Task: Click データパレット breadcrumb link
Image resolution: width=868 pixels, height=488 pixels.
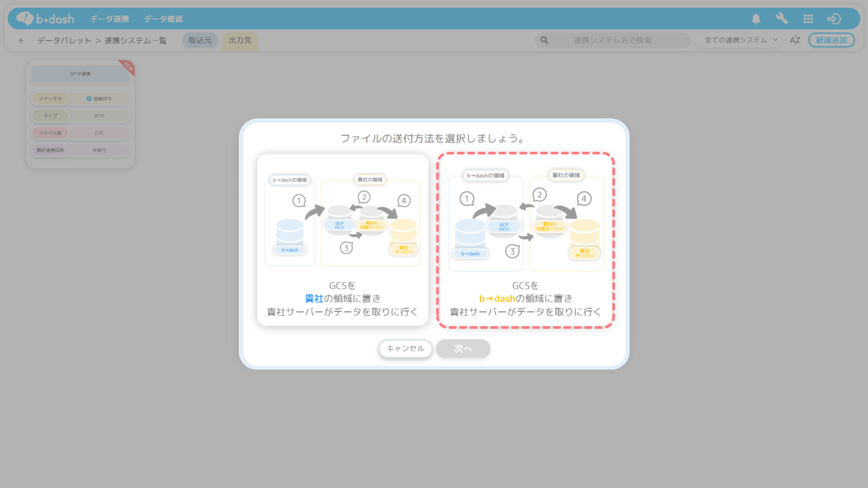Action: (64, 40)
